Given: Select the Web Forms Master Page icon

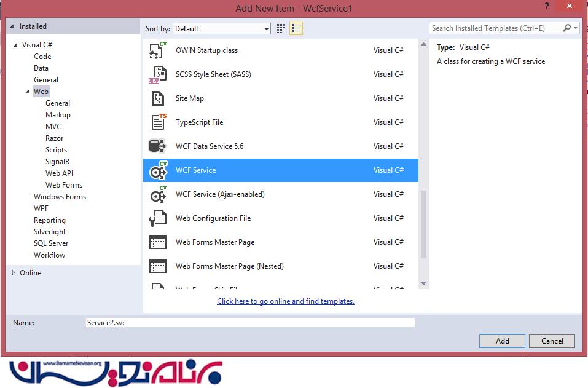Looking at the screenshot, I should (x=158, y=242).
